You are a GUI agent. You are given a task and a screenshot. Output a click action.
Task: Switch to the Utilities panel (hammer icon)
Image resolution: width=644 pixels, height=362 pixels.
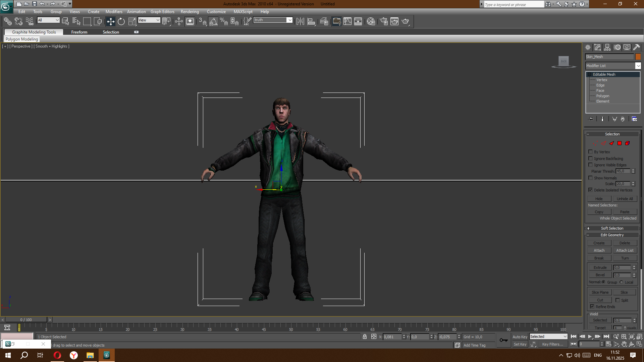637,47
